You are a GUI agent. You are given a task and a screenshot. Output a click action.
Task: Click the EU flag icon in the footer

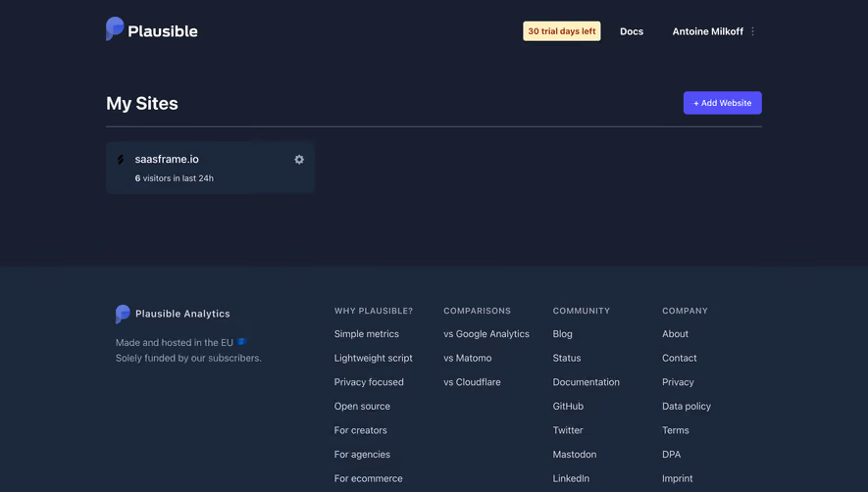241,342
